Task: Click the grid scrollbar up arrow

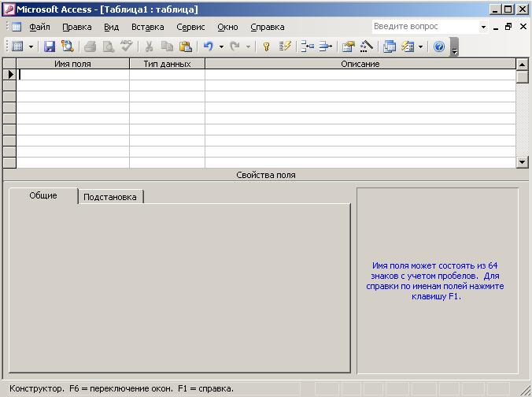Action: 522,64
